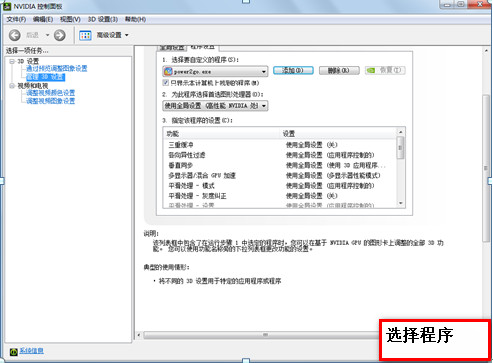Image resolution: width=493 pixels, height=363 pixels.
Task: Click the setting value for 三重缓冲
Action: pyautogui.click(x=312, y=145)
